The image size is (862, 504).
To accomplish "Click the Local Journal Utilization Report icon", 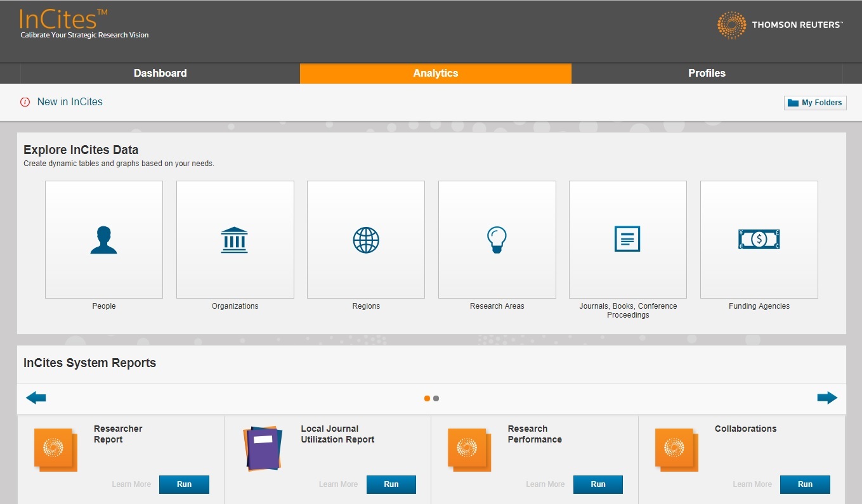I will 263,449.
